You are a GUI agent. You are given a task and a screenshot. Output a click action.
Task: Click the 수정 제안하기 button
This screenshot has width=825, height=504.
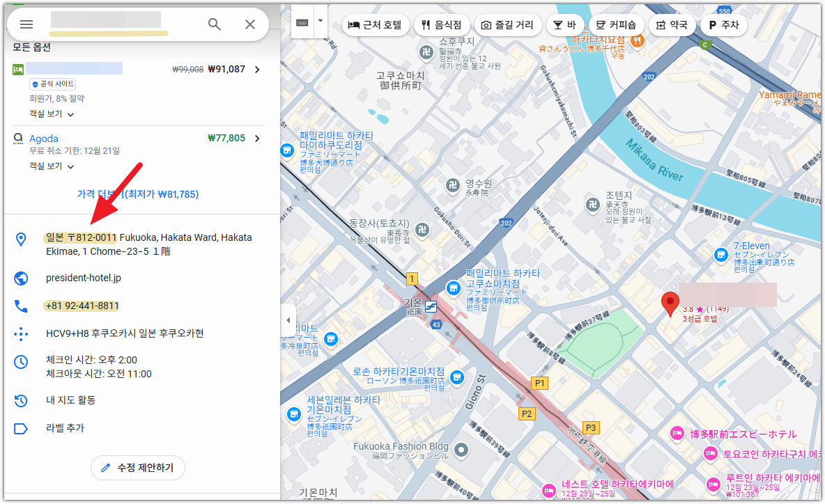pos(137,468)
